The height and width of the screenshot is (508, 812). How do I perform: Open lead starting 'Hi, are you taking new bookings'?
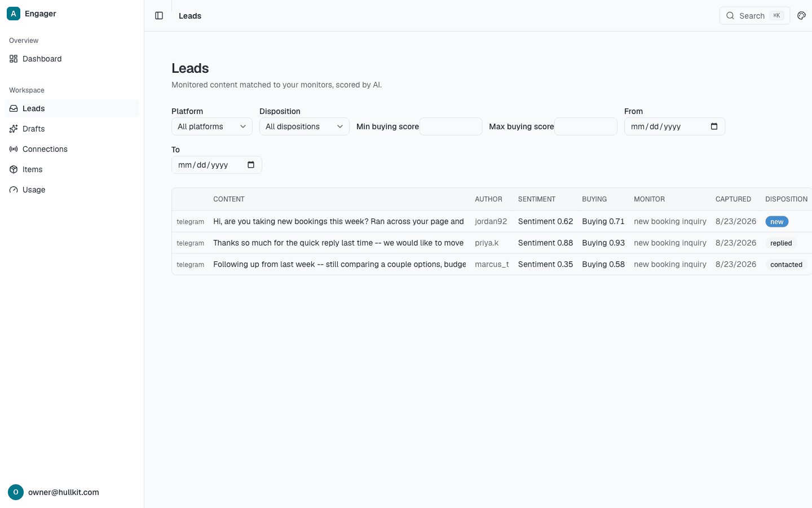pyautogui.click(x=338, y=221)
